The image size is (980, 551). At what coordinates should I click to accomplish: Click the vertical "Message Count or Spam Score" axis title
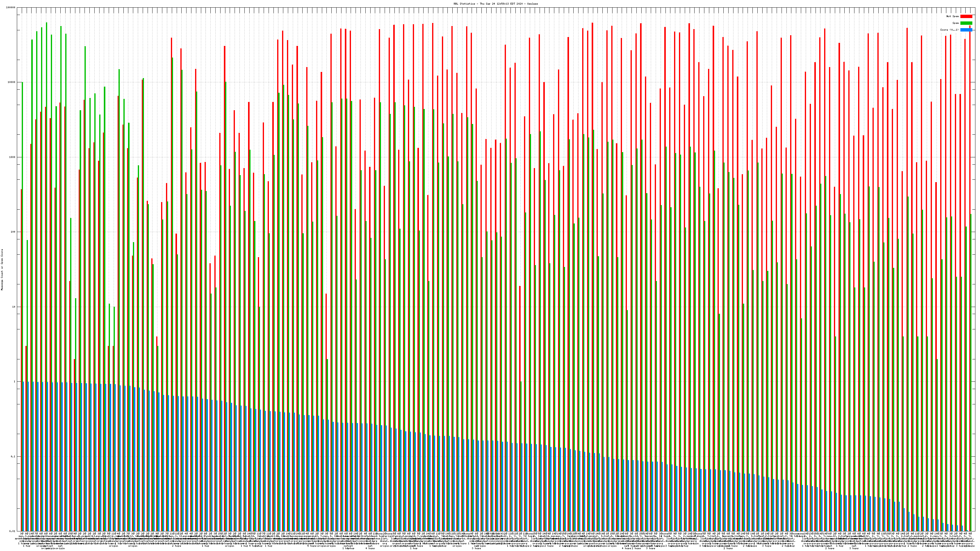pyautogui.click(x=2, y=270)
